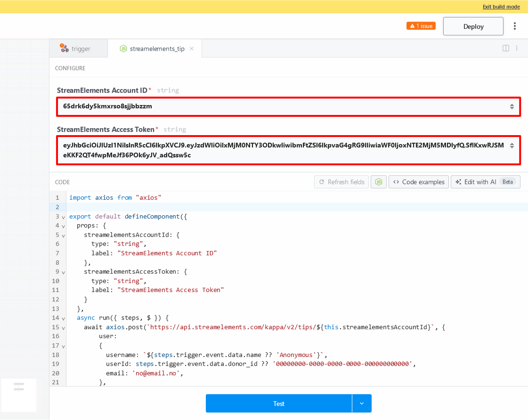Focus the StreamElements Account ID field
528x420 pixels.
point(289,107)
